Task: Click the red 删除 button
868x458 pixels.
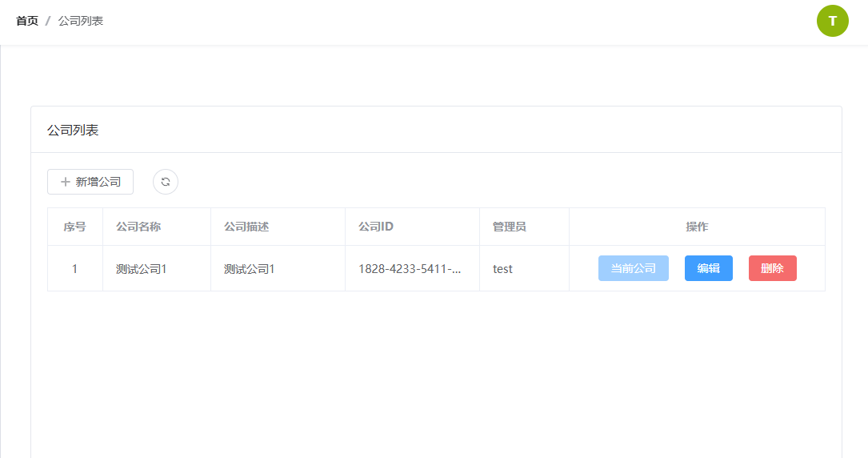Action: point(772,268)
